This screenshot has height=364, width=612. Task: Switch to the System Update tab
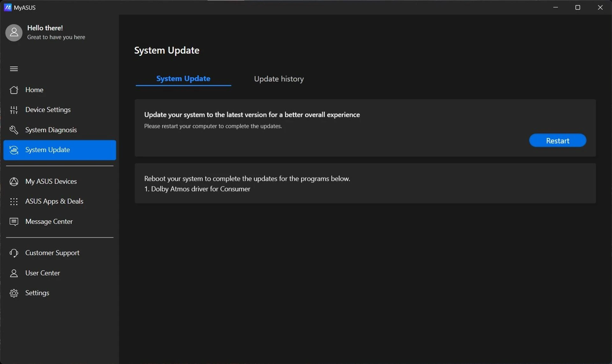[183, 79]
